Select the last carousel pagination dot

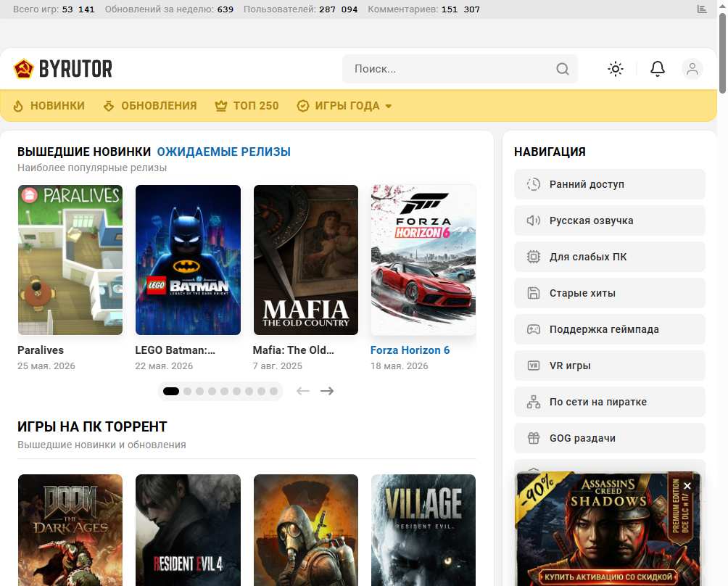coord(274,392)
